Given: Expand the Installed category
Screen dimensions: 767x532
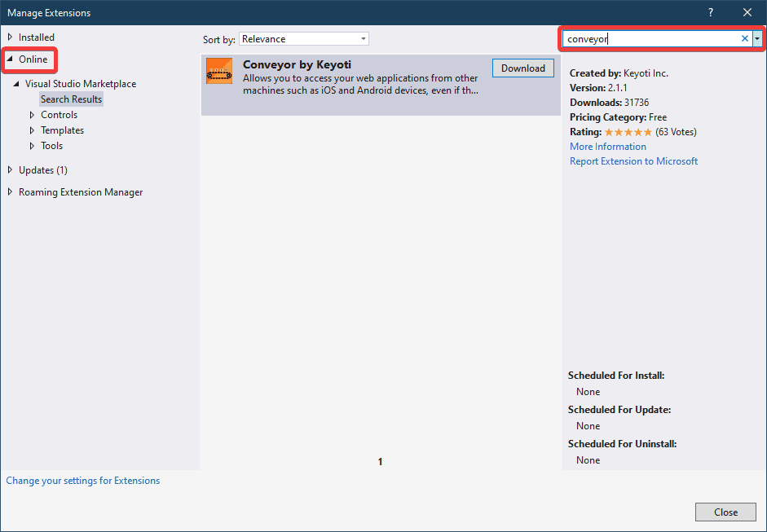Looking at the screenshot, I should pos(11,37).
